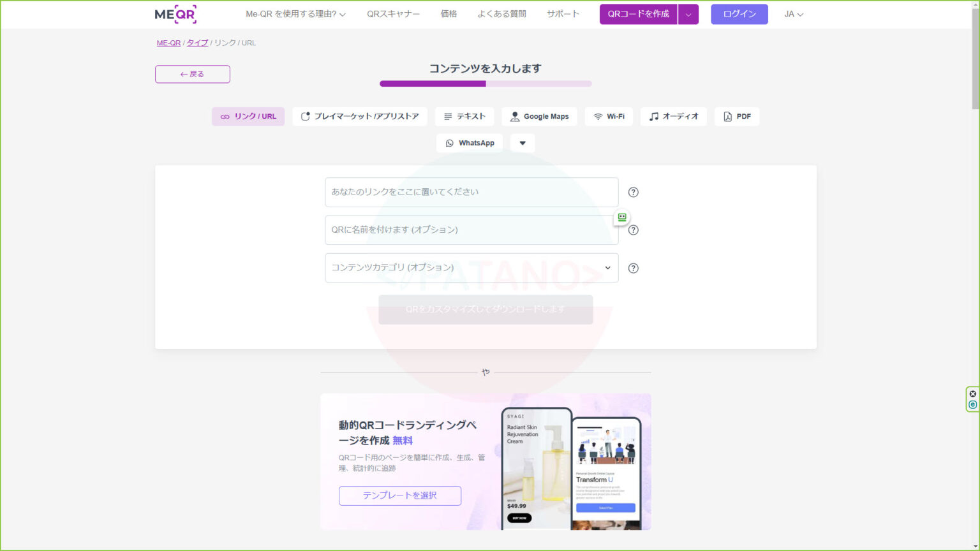Expand more QR types with the down arrow
The image size is (980, 551).
point(523,143)
